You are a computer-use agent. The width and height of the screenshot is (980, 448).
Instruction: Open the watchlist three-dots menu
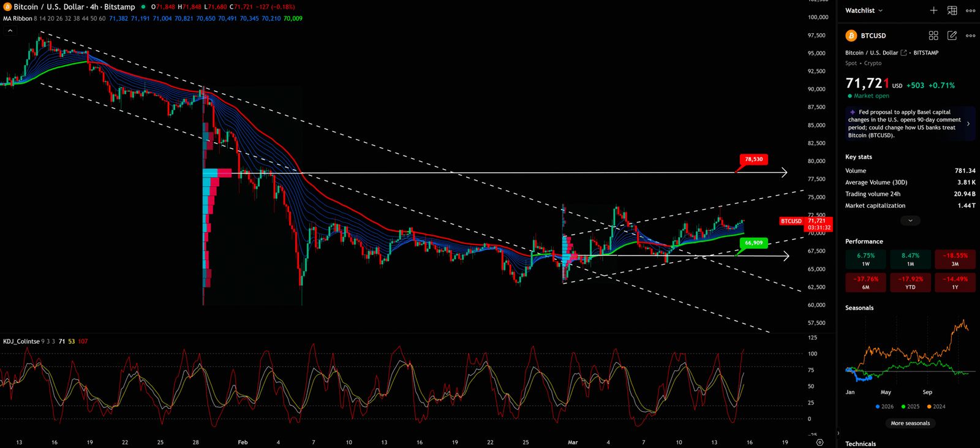coord(970,10)
